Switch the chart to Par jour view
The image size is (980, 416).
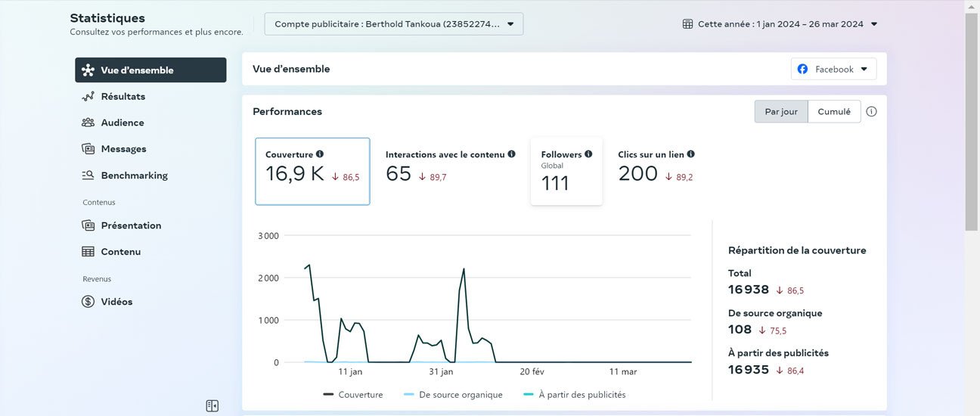click(x=781, y=112)
